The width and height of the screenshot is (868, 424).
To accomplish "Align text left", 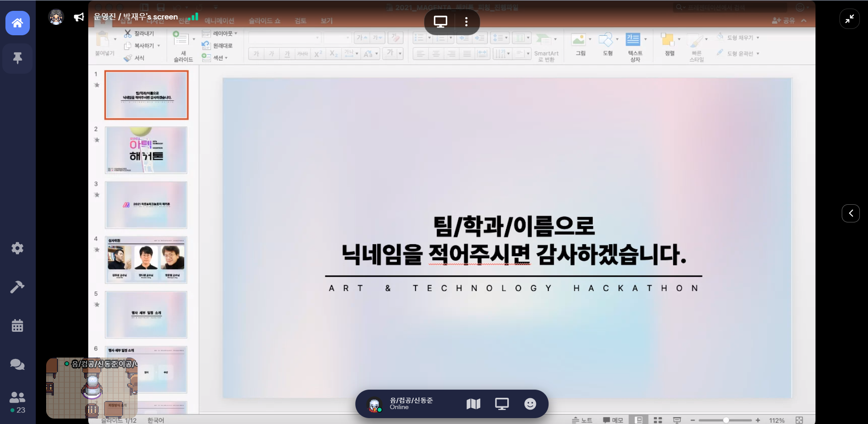I will (420, 54).
